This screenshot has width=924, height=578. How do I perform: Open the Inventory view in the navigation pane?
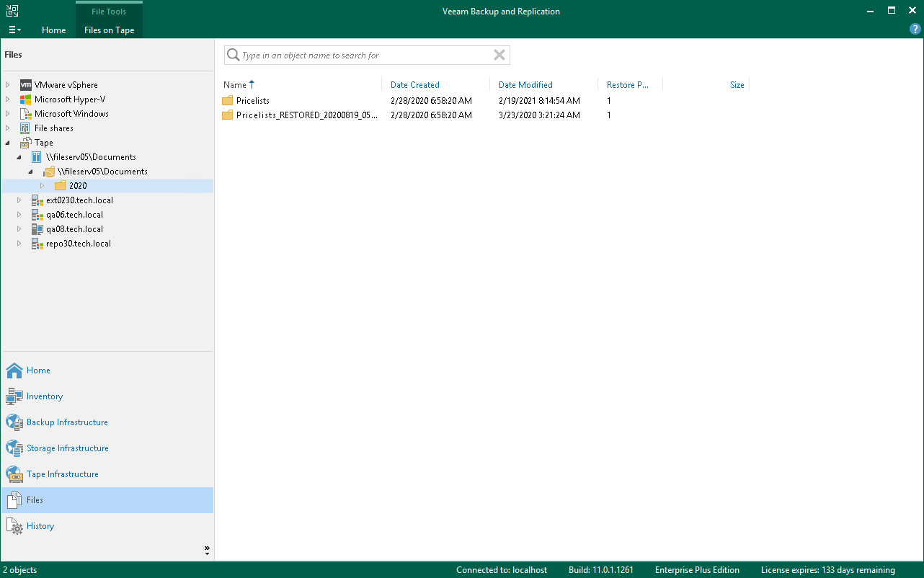point(45,396)
